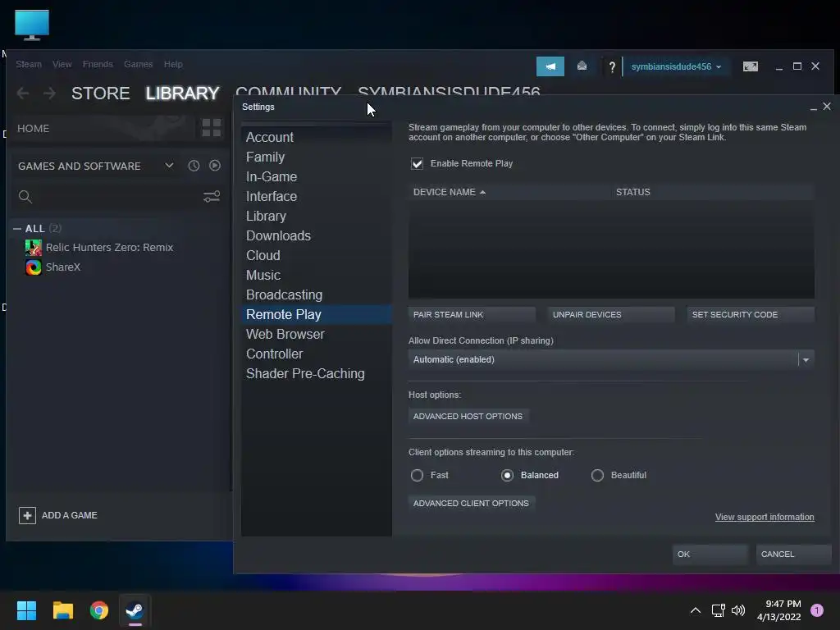
Task: Open Allow Direct Connection dropdown
Action: coord(611,359)
